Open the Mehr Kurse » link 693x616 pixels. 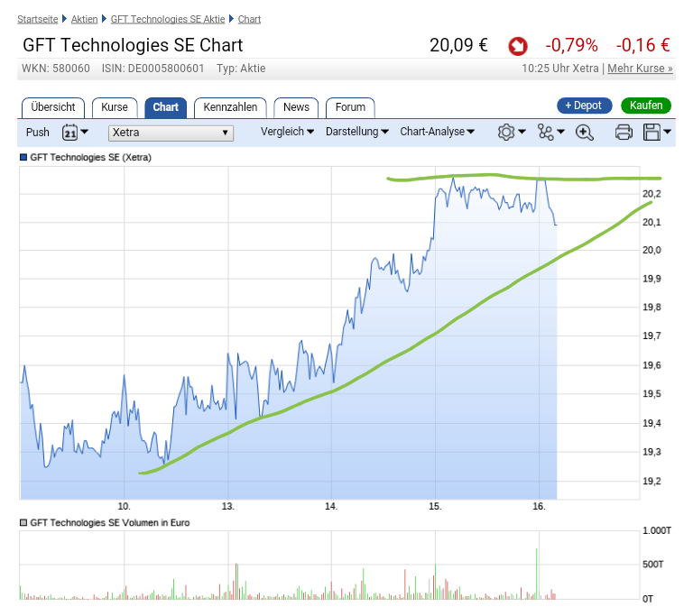point(640,69)
